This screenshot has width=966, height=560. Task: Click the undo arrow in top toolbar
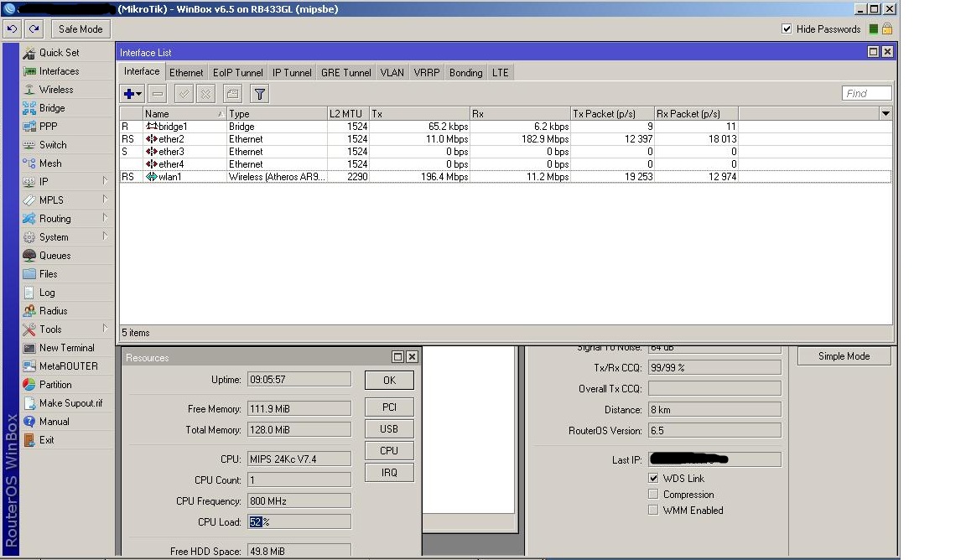[12, 29]
